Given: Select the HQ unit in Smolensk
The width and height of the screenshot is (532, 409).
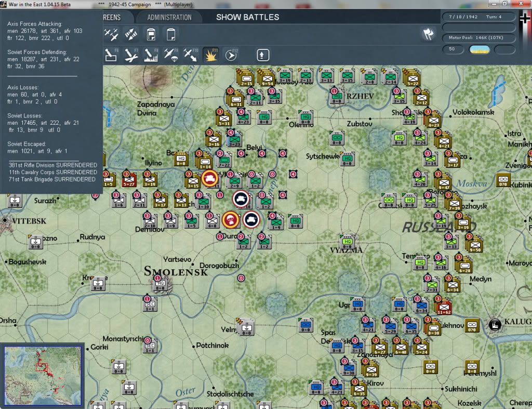Looking at the screenshot, I should (161, 284).
